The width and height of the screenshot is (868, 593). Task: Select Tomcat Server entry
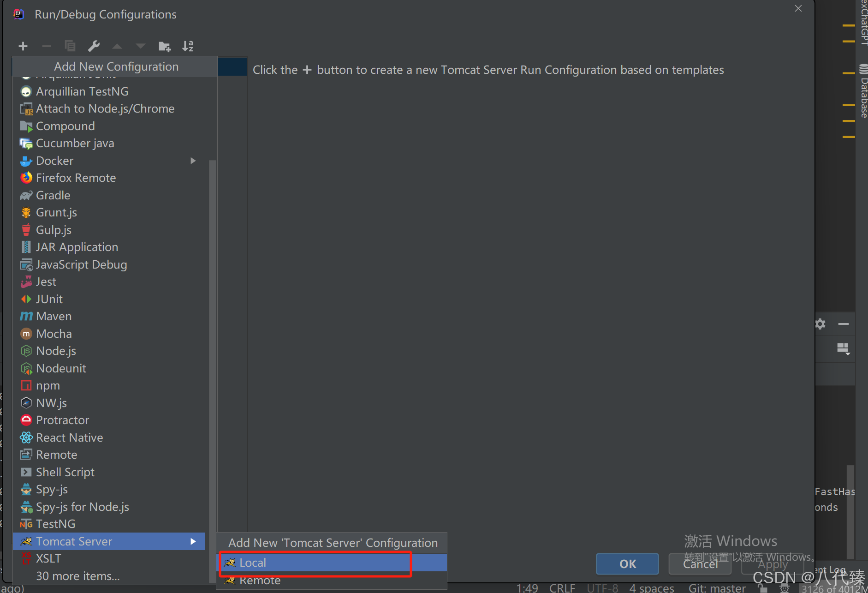pos(109,541)
